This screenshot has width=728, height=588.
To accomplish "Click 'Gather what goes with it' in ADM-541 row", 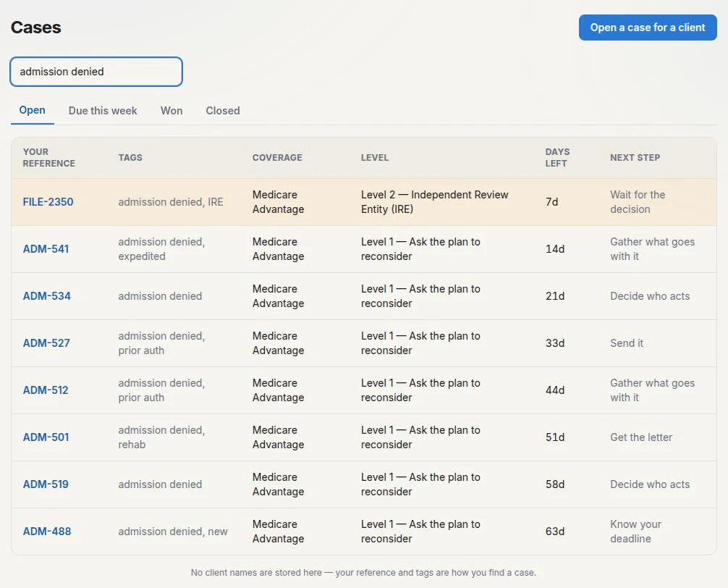I will (652, 249).
